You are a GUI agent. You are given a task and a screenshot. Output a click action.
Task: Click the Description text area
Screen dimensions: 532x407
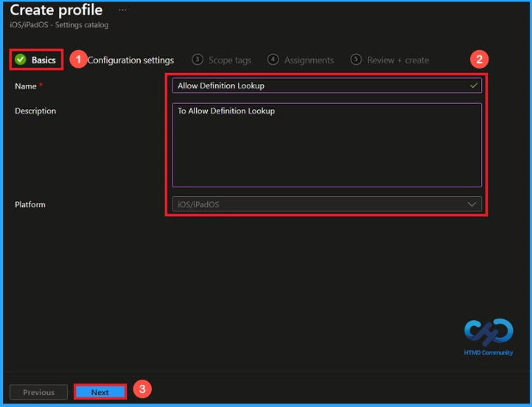point(326,145)
